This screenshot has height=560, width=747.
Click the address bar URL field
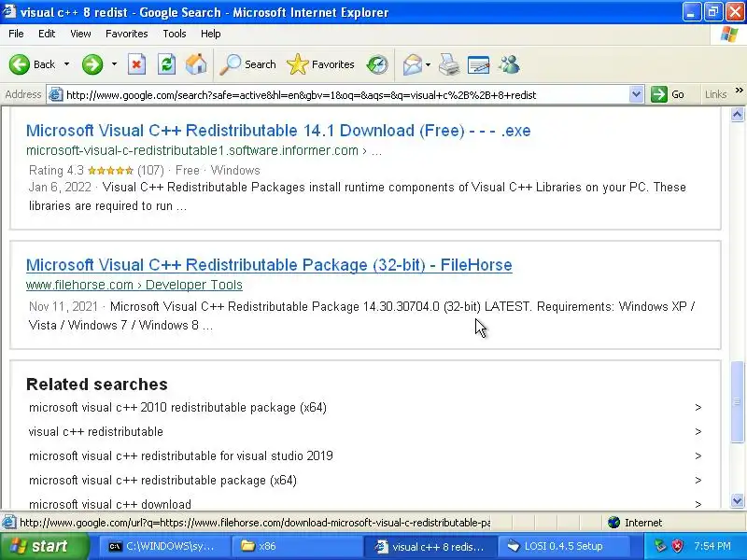(x=345, y=95)
